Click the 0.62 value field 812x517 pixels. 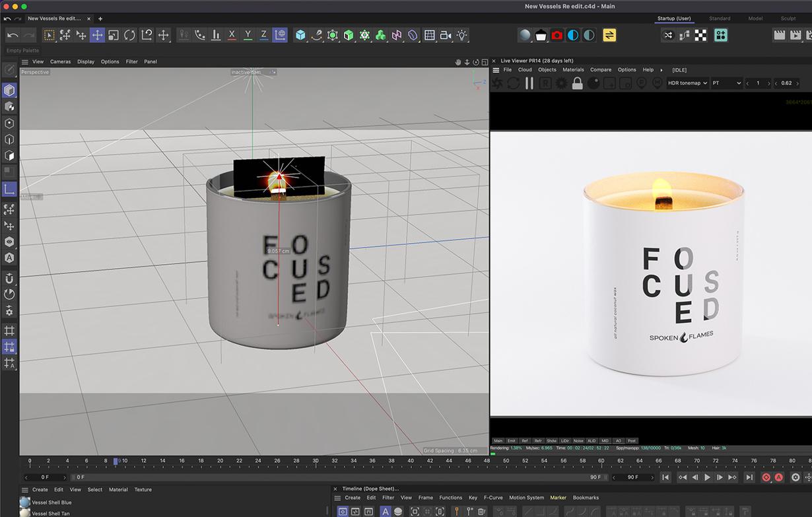tap(786, 83)
